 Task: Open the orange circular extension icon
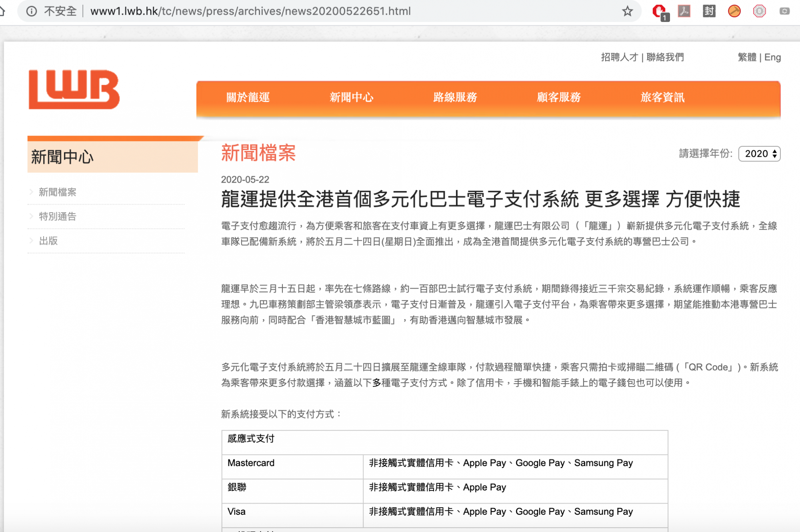point(734,11)
